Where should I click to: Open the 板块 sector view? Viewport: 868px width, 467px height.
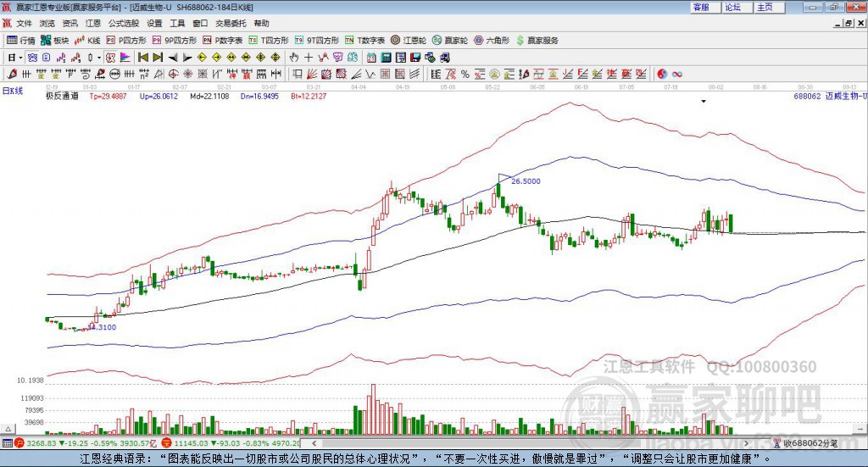coord(55,41)
